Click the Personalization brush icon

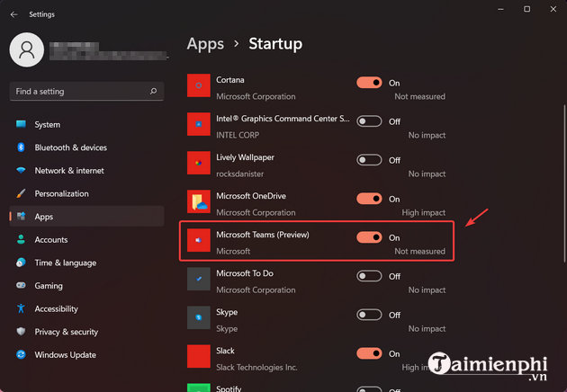[21, 193]
